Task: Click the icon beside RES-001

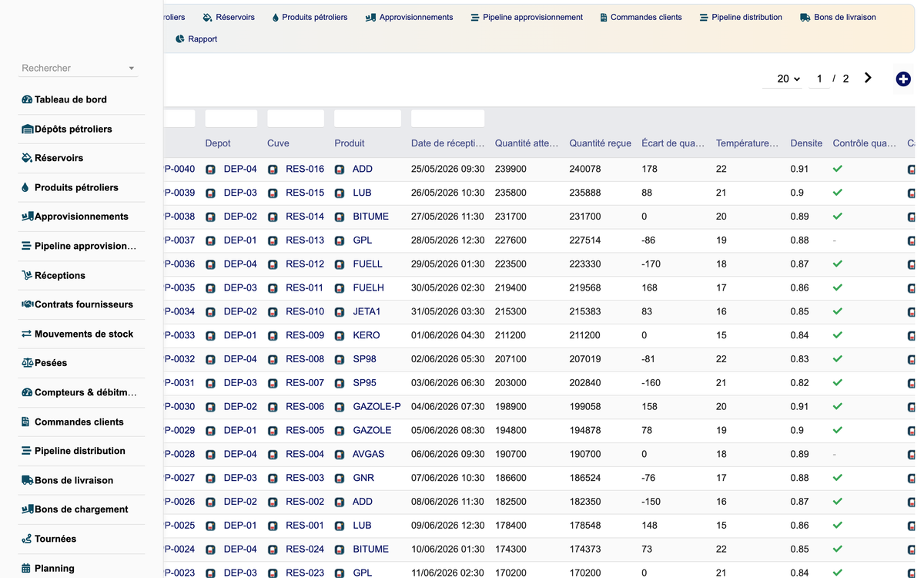Action: [273, 526]
